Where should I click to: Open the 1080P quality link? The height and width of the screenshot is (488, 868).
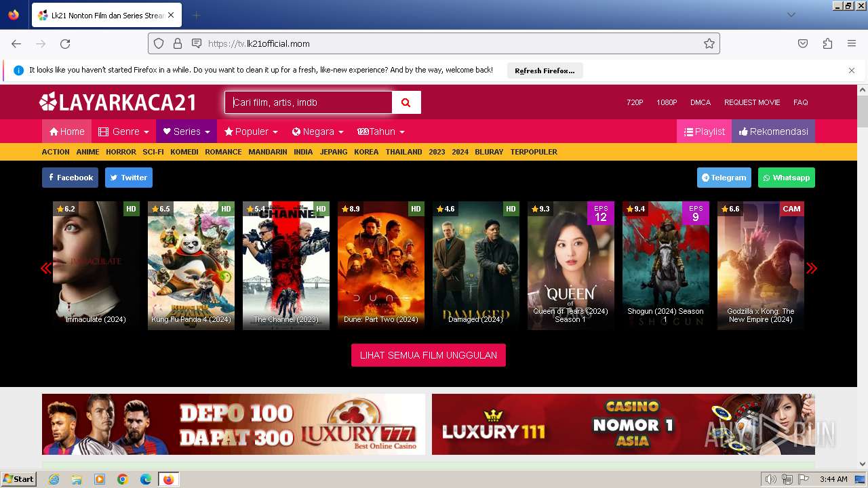coord(667,102)
